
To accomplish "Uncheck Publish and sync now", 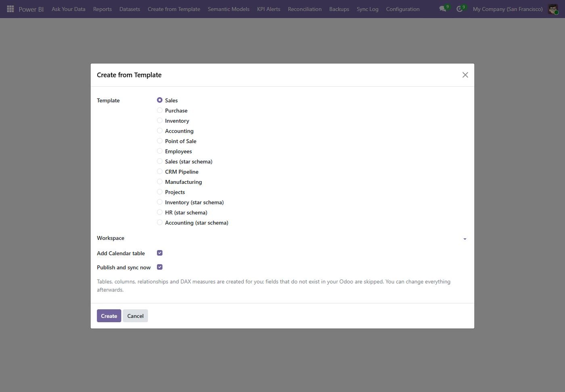I will tap(160, 267).
